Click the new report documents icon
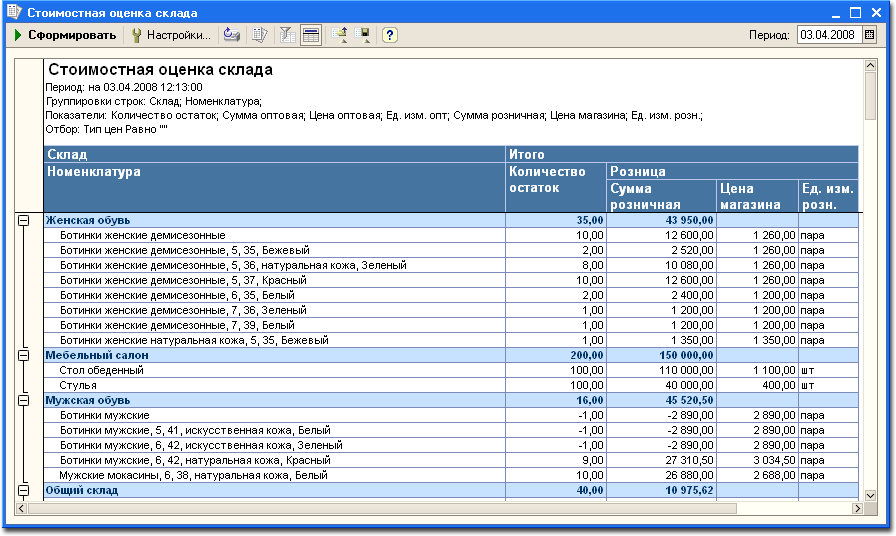 (x=259, y=35)
